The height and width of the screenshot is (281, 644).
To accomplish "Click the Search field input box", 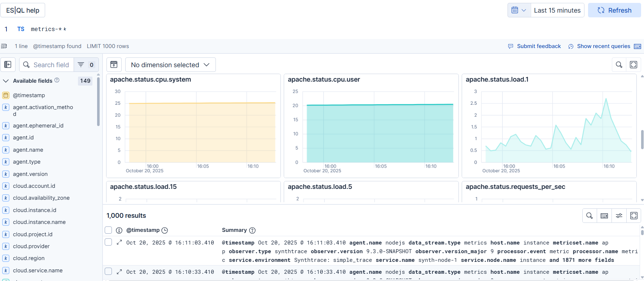I will (x=51, y=65).
